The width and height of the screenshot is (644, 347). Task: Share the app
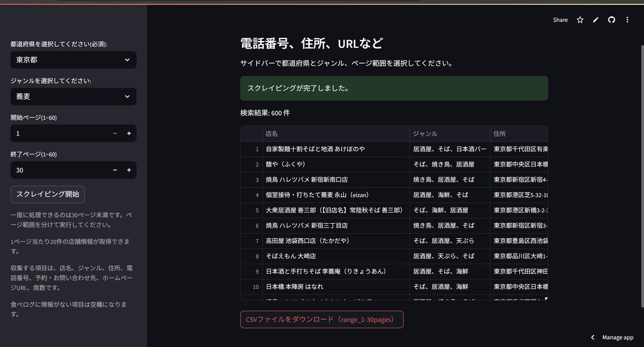561,20
